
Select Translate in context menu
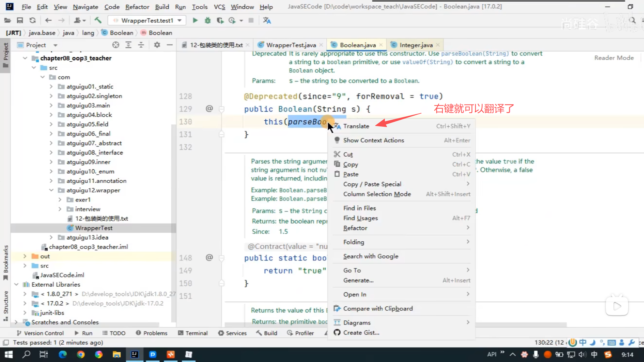pyautogui.click(x=356, y=126)
